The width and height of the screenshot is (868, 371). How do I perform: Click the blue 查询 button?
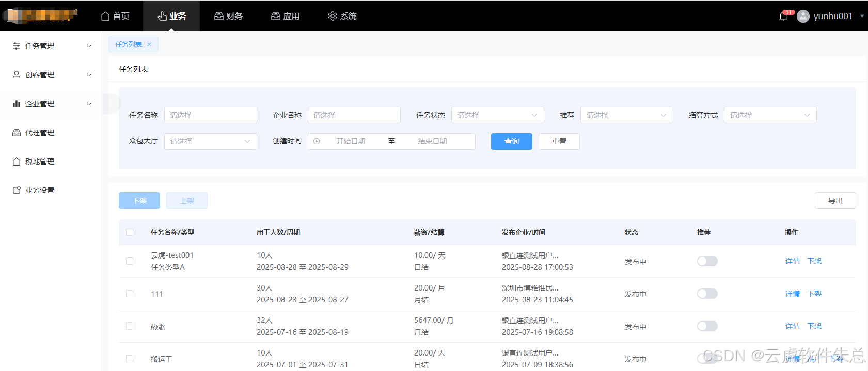coord(511,141)
